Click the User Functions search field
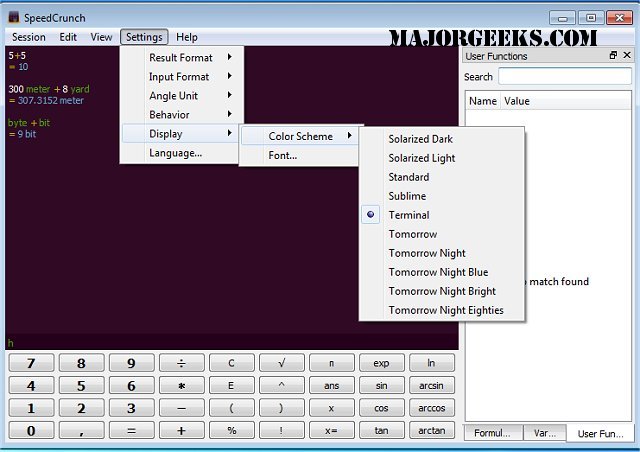Image resolution: width=640 pixels, height=452 pixels. click(x=565, y=77)
